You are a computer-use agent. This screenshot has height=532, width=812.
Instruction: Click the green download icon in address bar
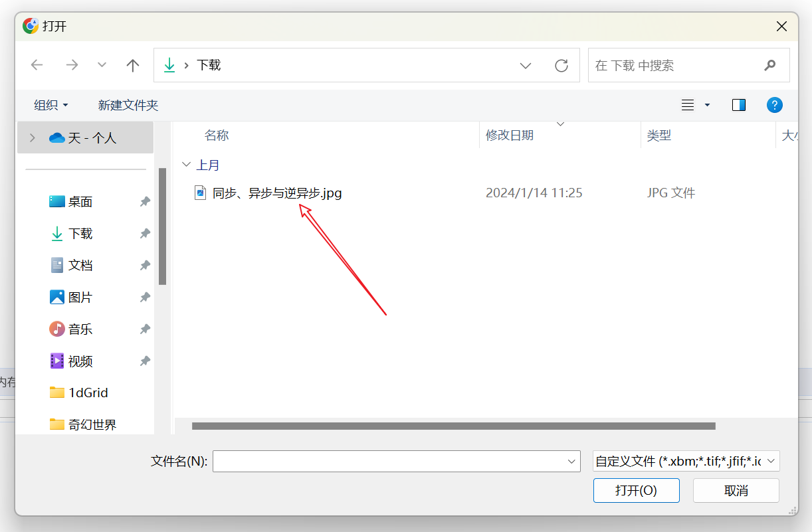coord(169,65)
